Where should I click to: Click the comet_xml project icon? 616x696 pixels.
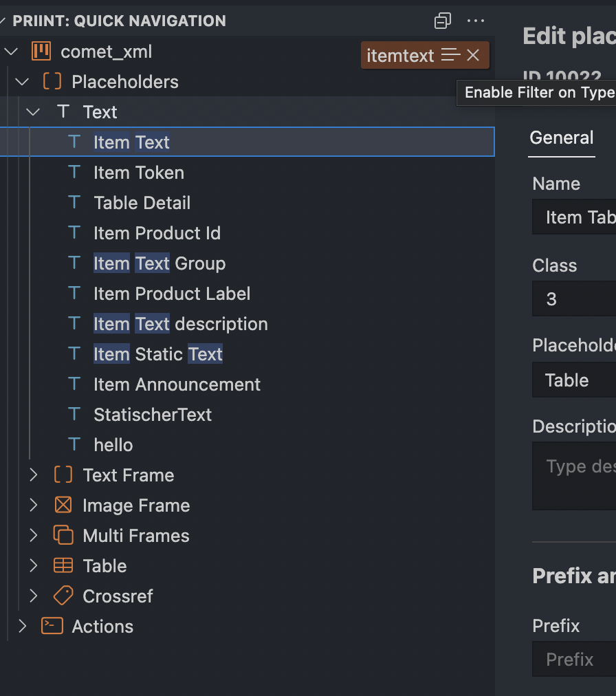pyautogui.click(x=41, y=52)
